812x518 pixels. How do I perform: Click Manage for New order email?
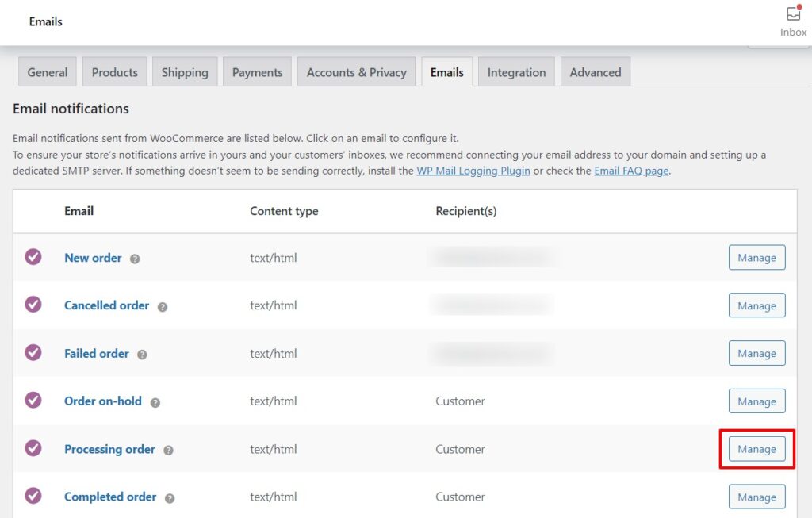click(x=756, y=257)
